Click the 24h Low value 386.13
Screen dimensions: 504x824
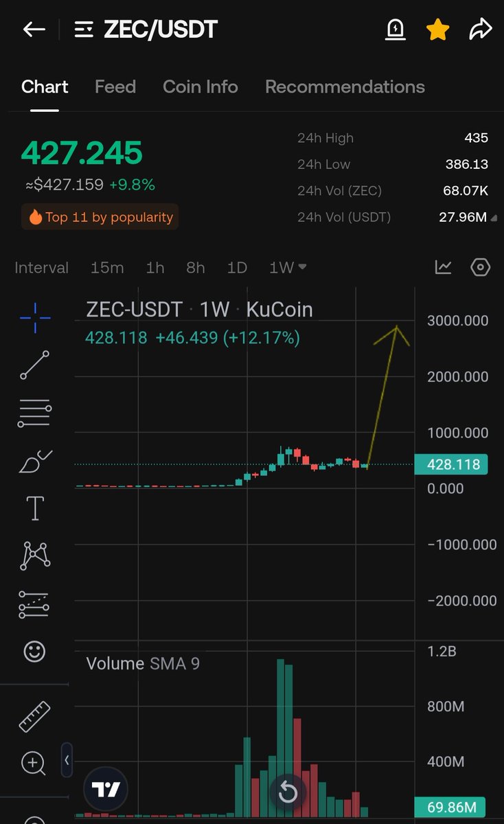pos(467,164)
